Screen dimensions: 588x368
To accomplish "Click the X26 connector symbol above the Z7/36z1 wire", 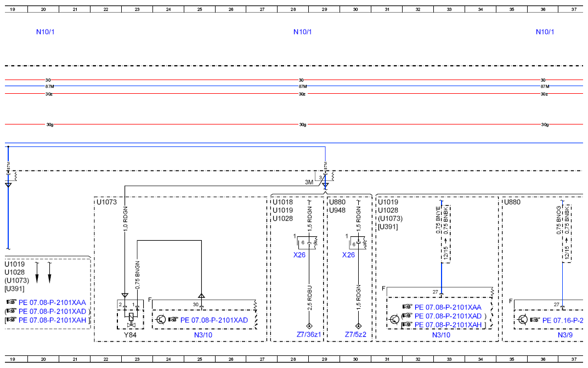I will pyautogui.click(x=309, y=242).
